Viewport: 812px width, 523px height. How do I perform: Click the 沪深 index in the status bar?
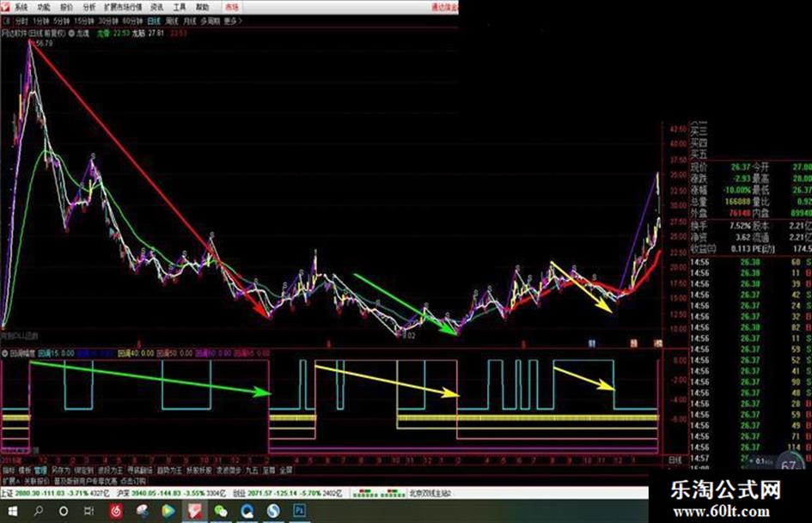(171, 494)
